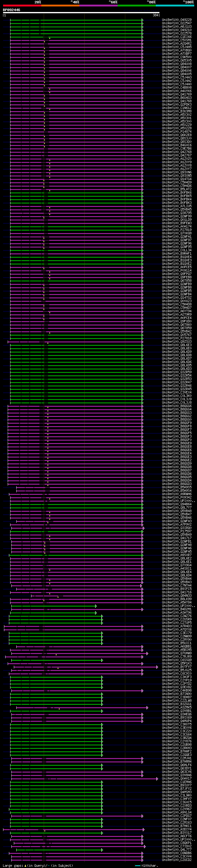Select the UniRef100_B8QGG6 label
This screenshot has height=868, width=197.
[x=177, y=406]
